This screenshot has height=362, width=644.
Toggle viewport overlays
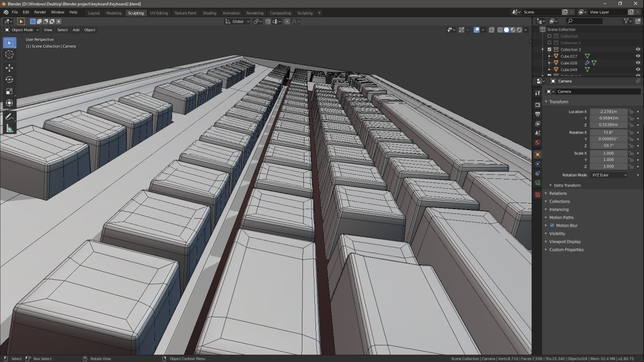(476, 30)
